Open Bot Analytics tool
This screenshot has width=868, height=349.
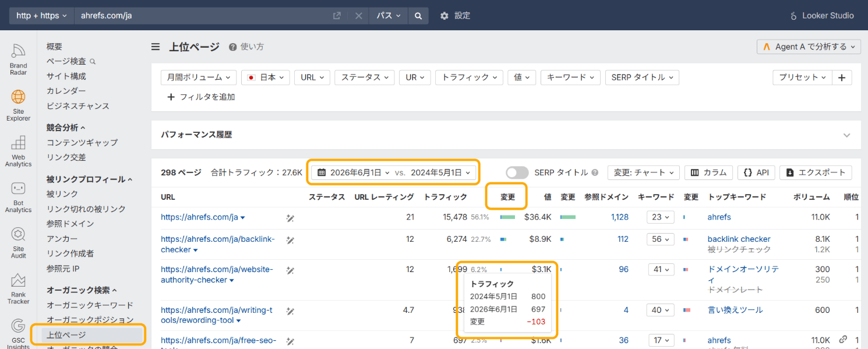(x=18, y=198)
